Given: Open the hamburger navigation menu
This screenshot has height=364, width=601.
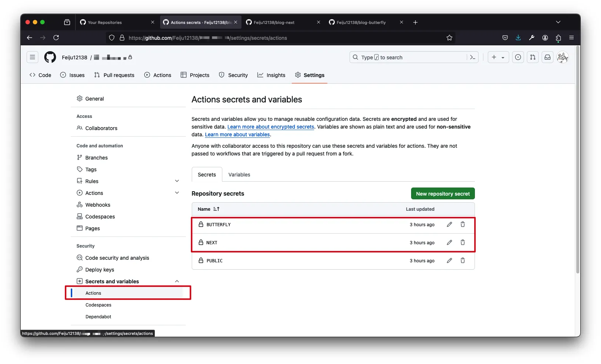Looking at the screenshot, I should (x=32, y=57).
